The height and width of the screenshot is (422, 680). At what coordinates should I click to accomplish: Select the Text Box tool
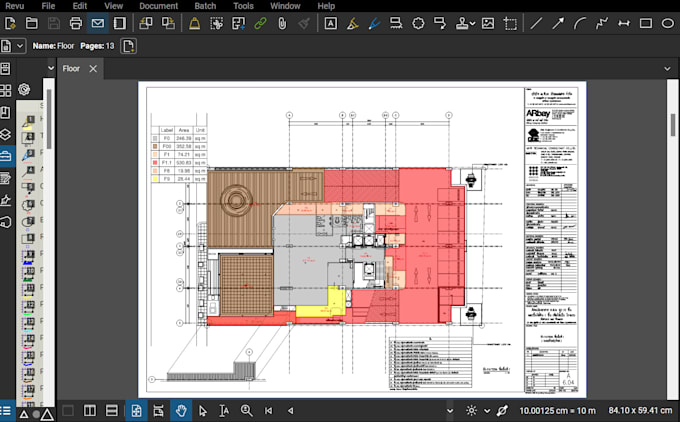[330, 23]
